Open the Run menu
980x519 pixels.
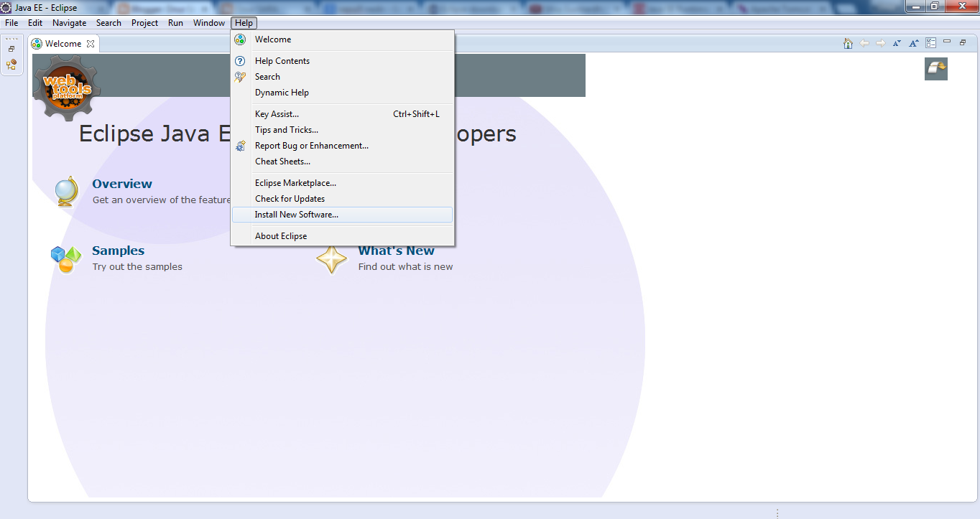pyautogui.click(x=175, y=23)
